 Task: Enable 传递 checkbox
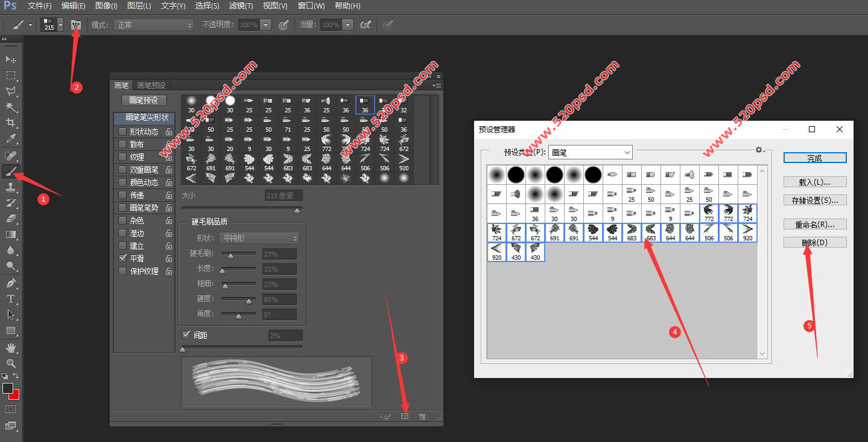(x=122, y=195)
